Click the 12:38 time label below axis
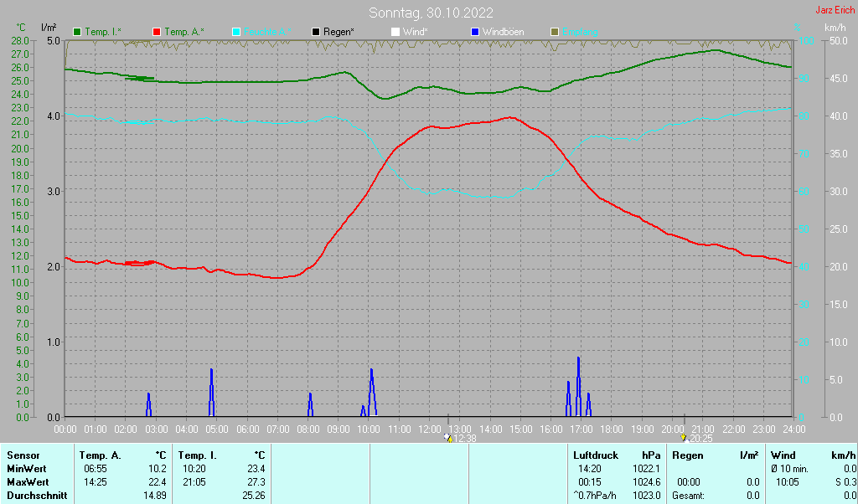Screen dimensions: 858x504 465,439
